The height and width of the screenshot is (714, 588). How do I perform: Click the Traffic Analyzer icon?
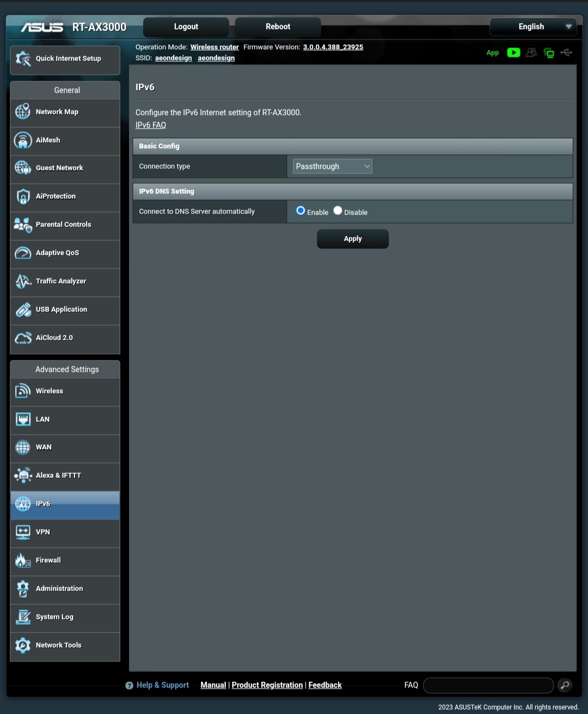23,281
